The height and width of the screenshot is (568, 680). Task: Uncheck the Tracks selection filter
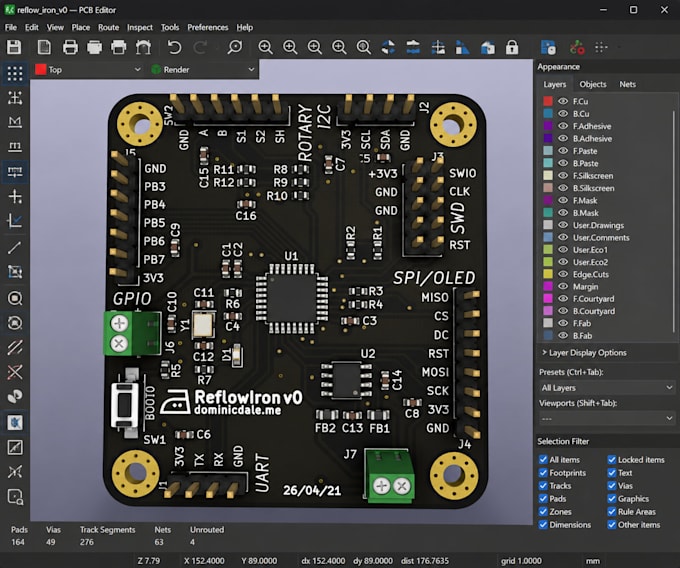(x=543, y=486)
